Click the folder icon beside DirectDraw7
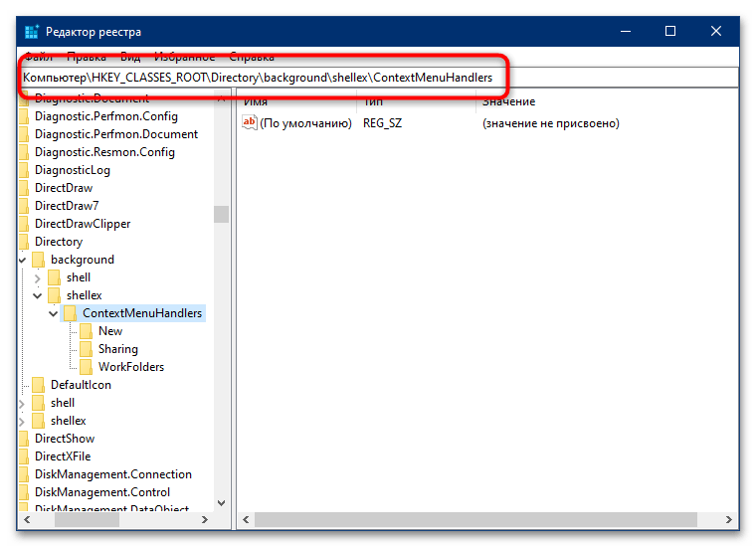756x547 pixels. (x=24, y=206)
